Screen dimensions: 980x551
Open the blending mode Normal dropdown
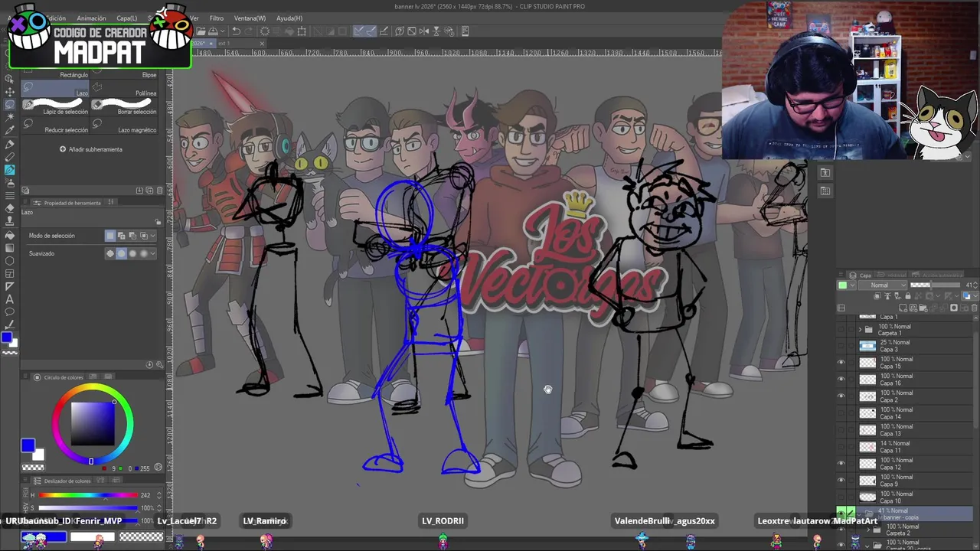pyautogui.click(x=883, y=285)
